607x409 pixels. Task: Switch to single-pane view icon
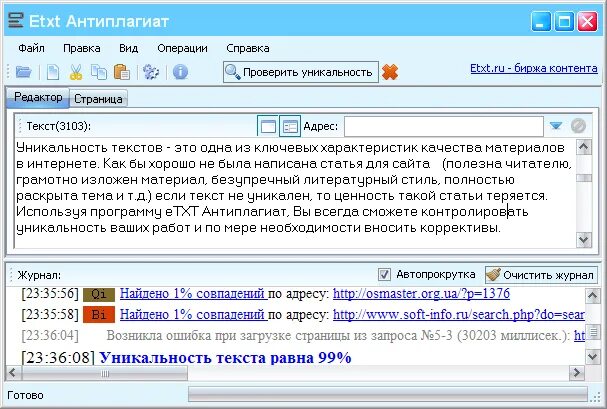click(268, 126)
